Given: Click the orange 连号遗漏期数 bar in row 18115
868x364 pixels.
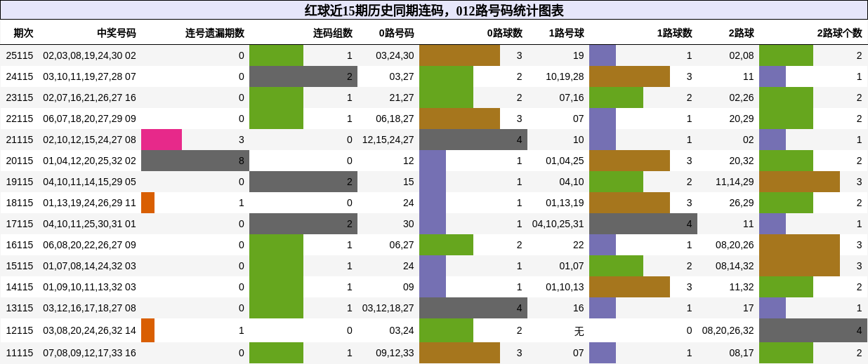Looking at the screenshot, I should pyautogui.click(x=147, y=203).
